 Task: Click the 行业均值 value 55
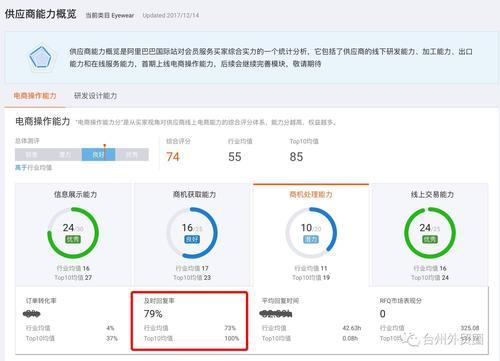[x=235, y=157]
